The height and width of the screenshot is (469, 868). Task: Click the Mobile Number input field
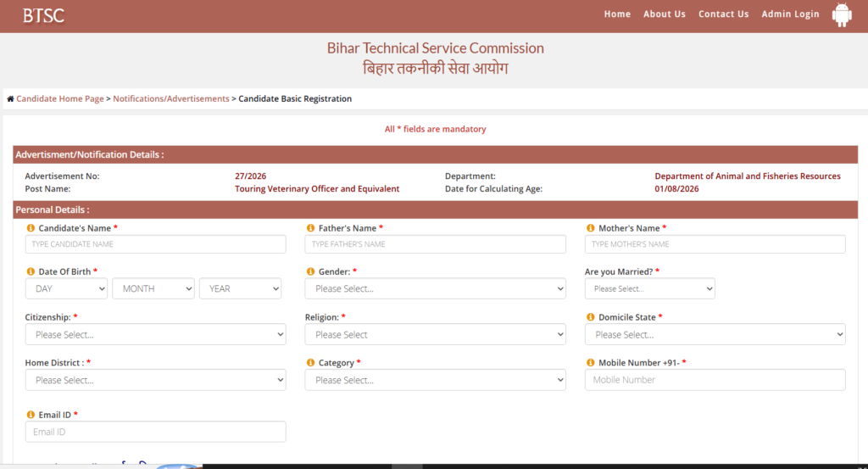[715, 380]
